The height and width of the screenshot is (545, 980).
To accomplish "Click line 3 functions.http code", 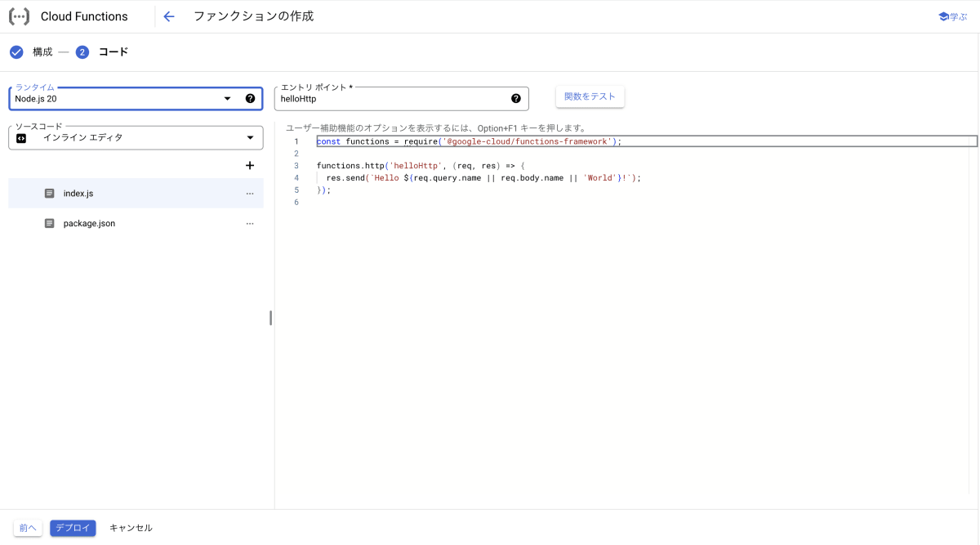I will tap(421, 166).
